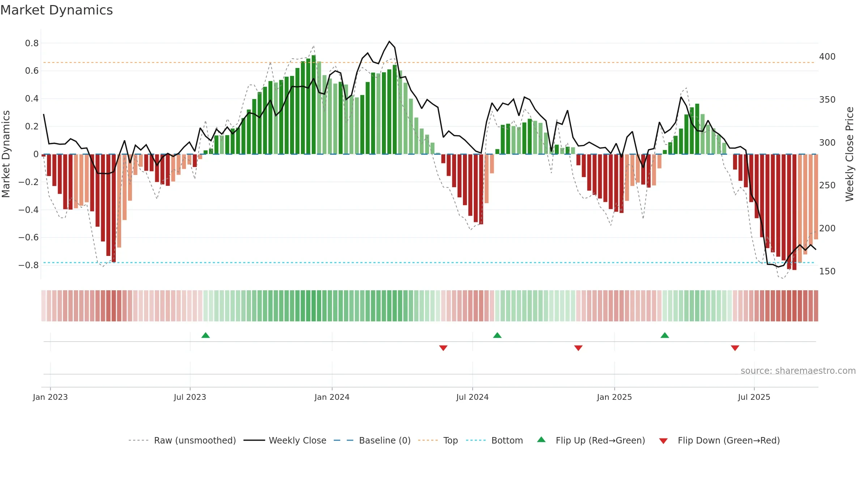Image resolution: width=868 pixels, height=488 pixels.
Task: Click the 300 price axis label
Action: coord(827,143)
